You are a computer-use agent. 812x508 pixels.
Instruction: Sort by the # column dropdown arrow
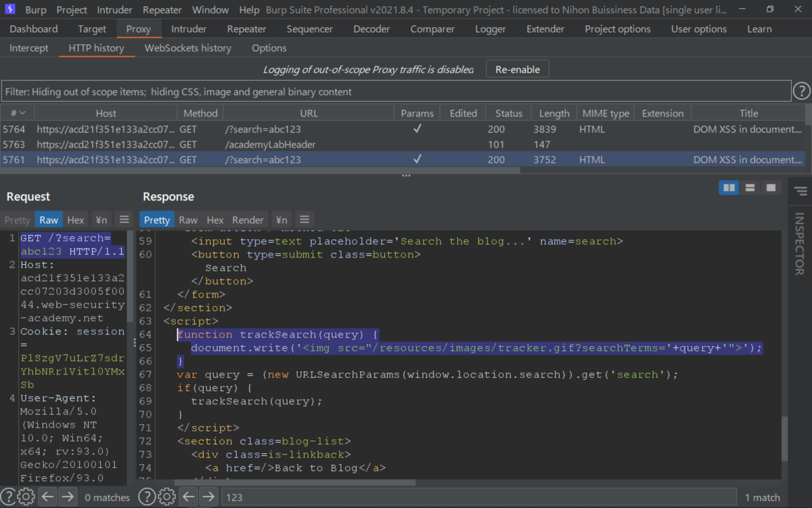tap(22, 113)
